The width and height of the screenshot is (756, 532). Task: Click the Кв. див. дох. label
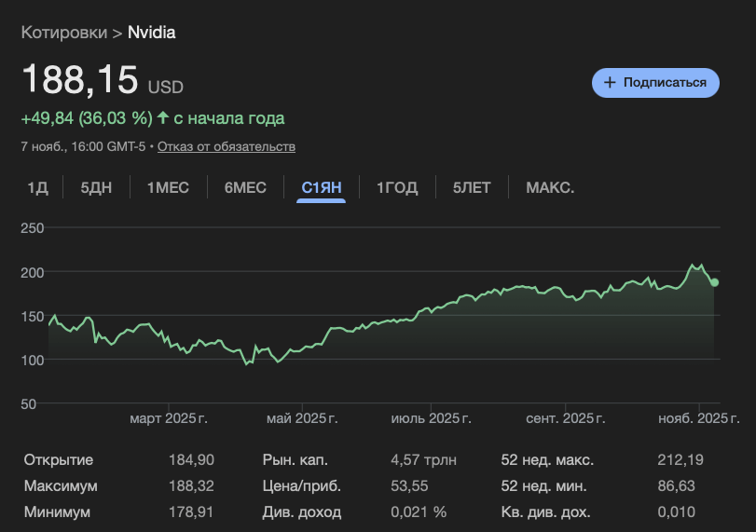[x=545, y=512]
